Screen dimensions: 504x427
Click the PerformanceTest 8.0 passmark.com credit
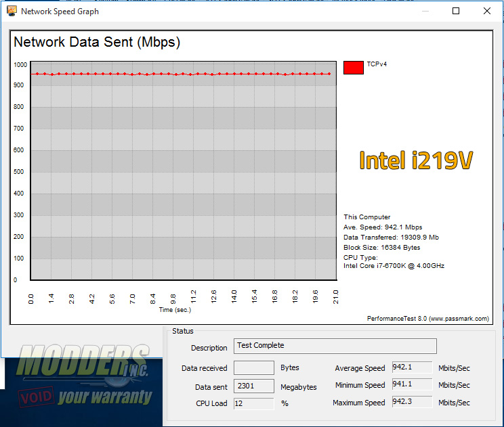pos(428,319)
